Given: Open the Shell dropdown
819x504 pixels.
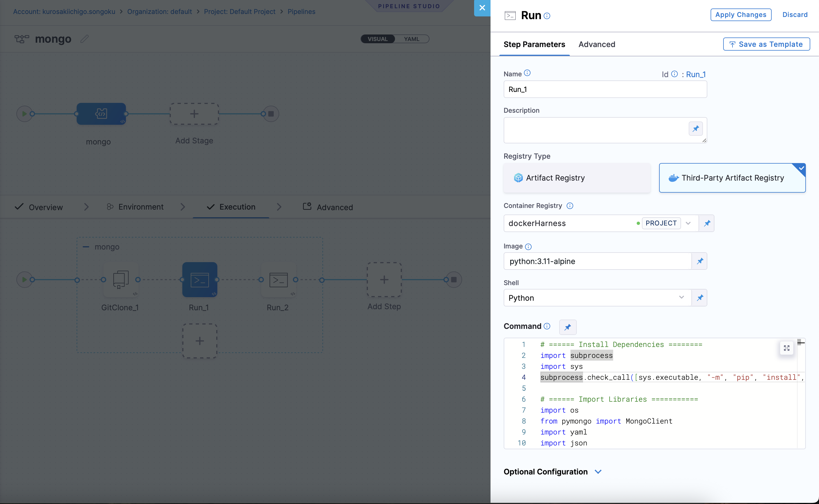Looking at the screenshot, I should tap(682, 298).
